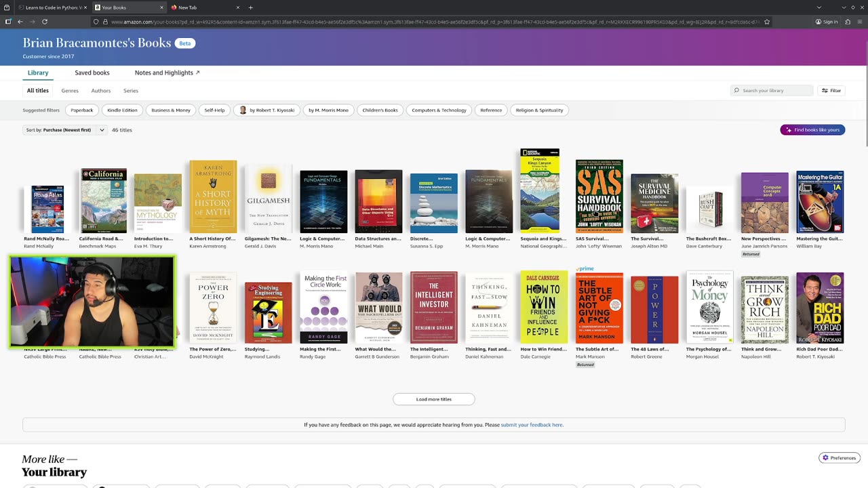Screen dimensions: 868x488
Task: Open New Perspectives Computer Concepts cover
Action: 764,203
